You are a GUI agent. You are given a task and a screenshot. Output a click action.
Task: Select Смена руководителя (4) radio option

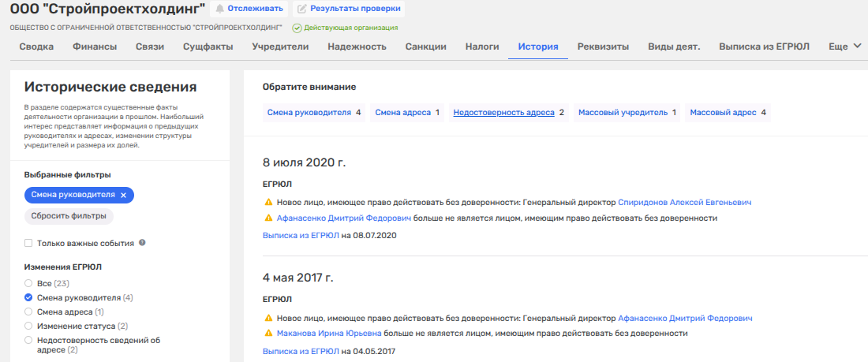28,298
